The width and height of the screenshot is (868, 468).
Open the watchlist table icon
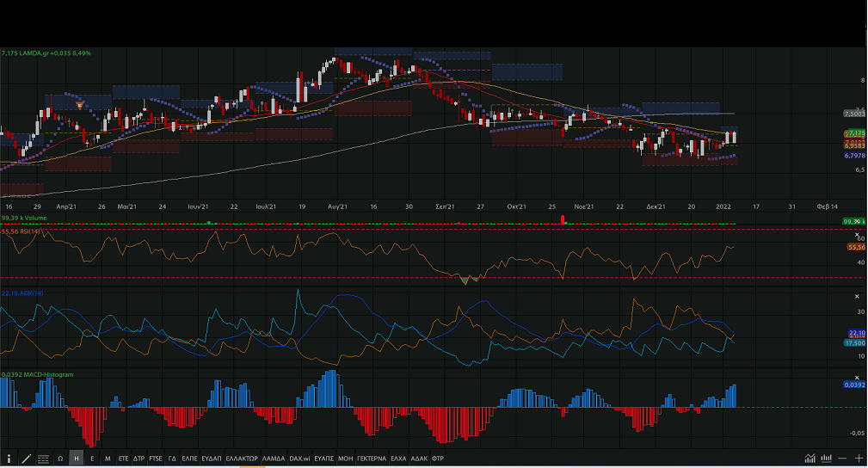tap(43, 459)
